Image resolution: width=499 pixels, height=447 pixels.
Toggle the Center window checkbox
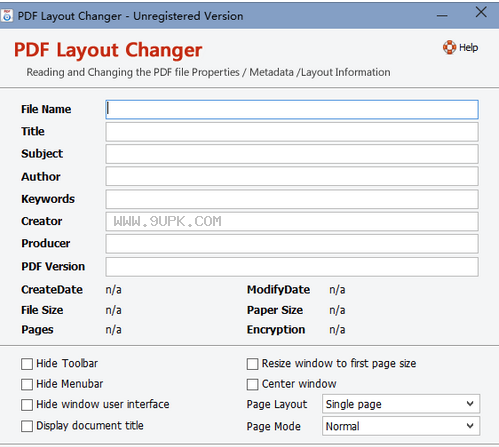[252, 384]
